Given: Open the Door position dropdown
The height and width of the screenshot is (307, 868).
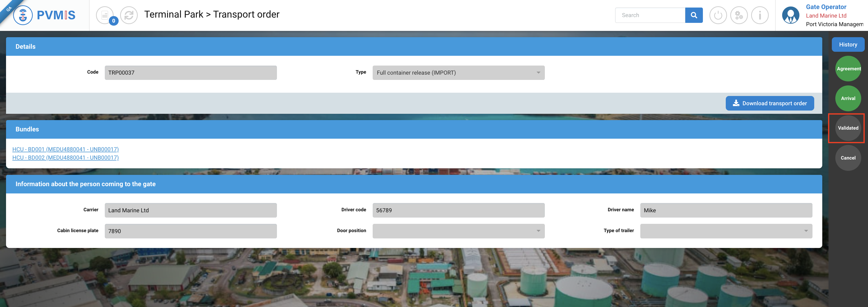Looking at the screenshot, I should pos(458,231).
